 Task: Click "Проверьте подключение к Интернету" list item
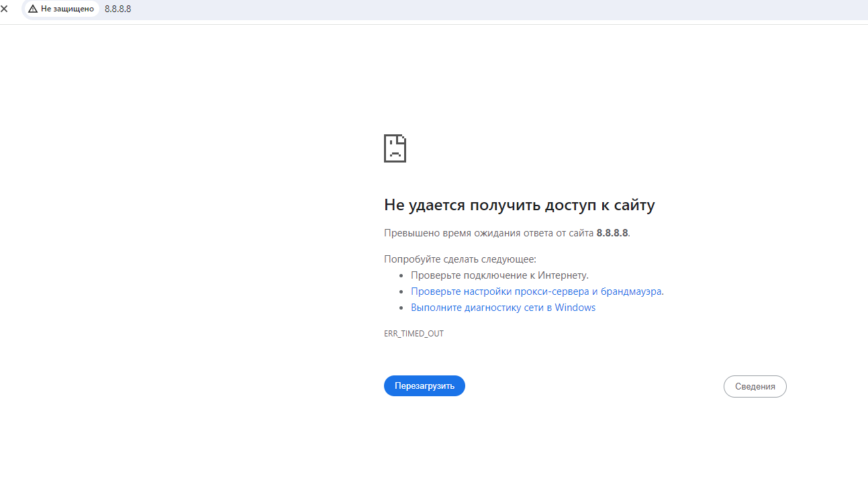(x=499, y=275)
